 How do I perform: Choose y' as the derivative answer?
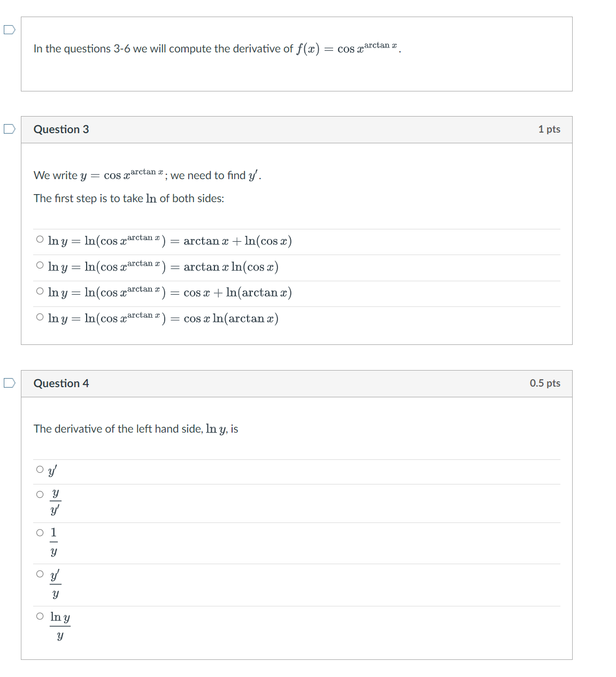coord(40,469)
